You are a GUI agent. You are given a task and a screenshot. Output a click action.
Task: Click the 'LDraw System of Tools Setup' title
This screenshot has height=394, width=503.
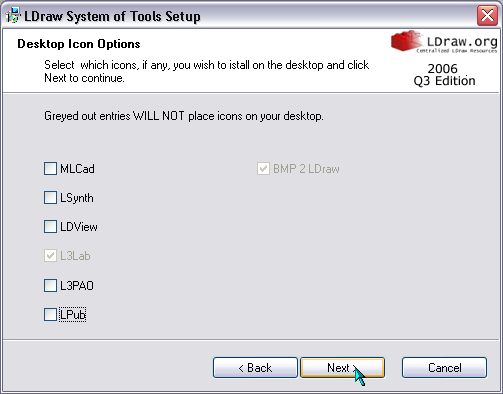point(112,16)
